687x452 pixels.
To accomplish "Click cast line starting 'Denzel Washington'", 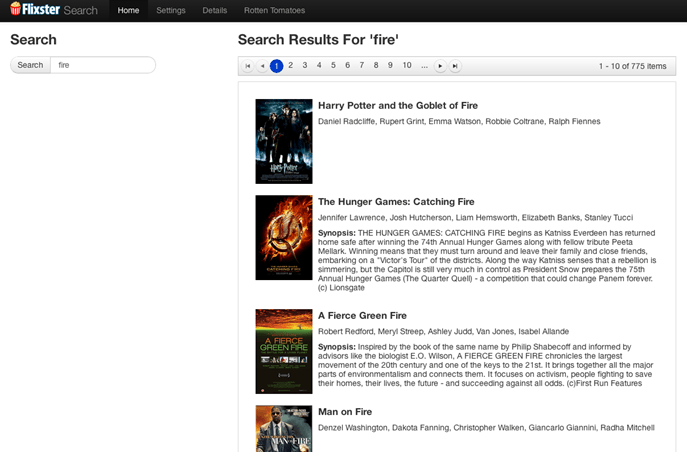I will pyautogui.click(x=486, y=428).
